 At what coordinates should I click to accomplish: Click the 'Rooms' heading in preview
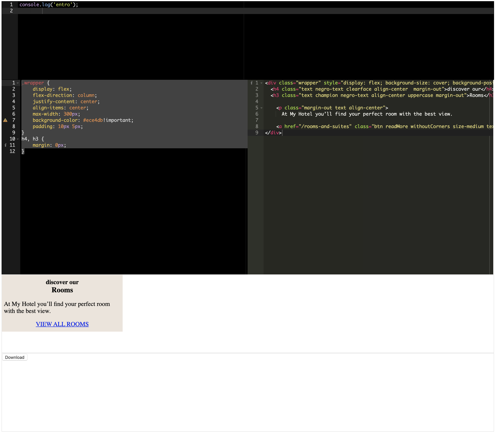tap(62, 290)
